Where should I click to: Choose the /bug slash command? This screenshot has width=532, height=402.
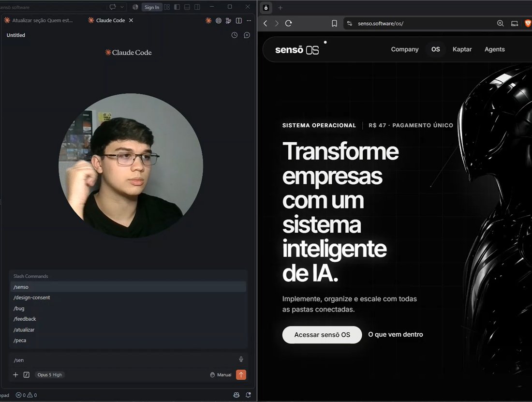[x=128, y=308]
